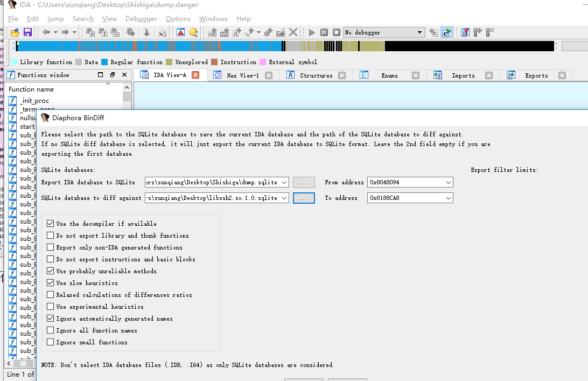Image resolution: width=588 pixels, height=381 pixels.
Task: Close the Imports tab
Action: click(x=489, y=75)
